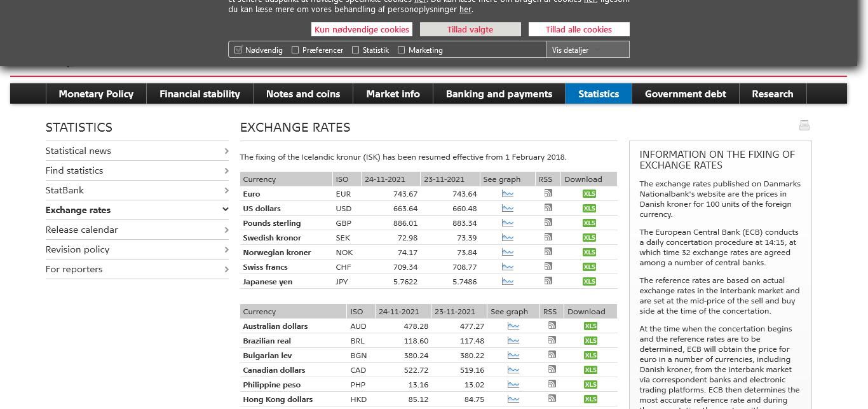Tick the Statistik cookie checkbox
Image resolution: width=868 pixels, height=409 pixels.
[x=356, y=50]
